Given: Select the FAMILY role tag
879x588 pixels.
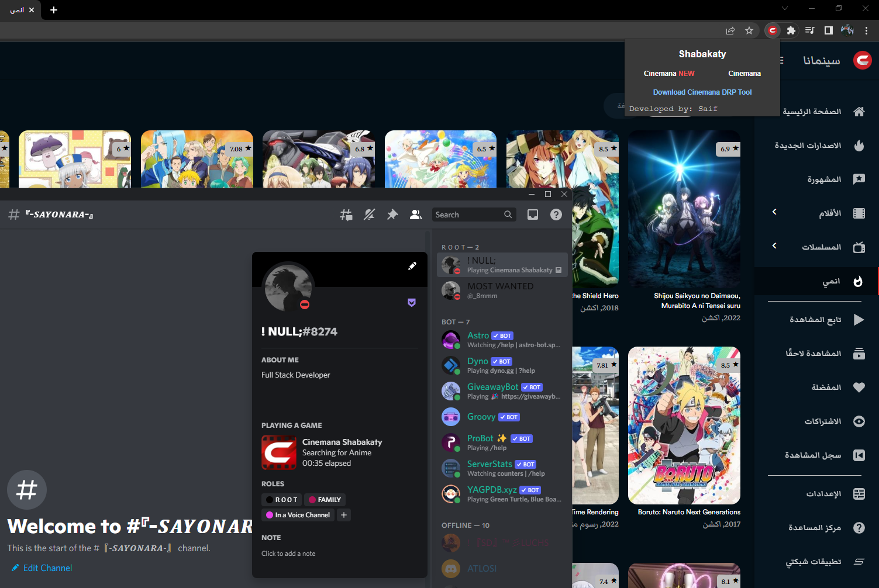Looking at the screenshot, I should pyautogui.click(x=325, y=500).
